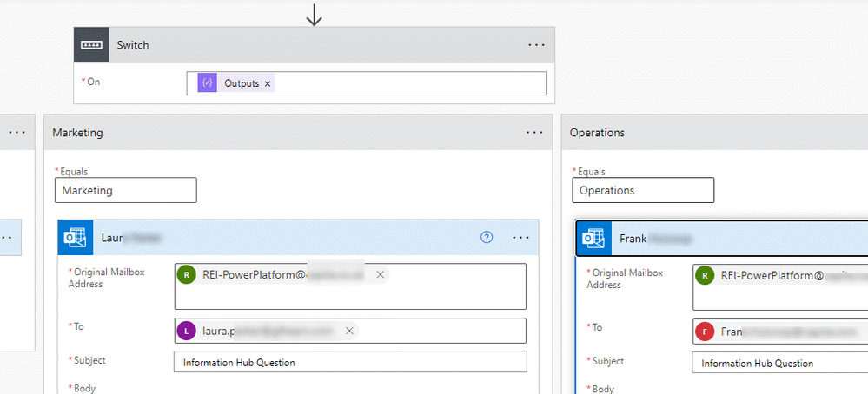Edit the Subject field in Operations action

point(780,363)
